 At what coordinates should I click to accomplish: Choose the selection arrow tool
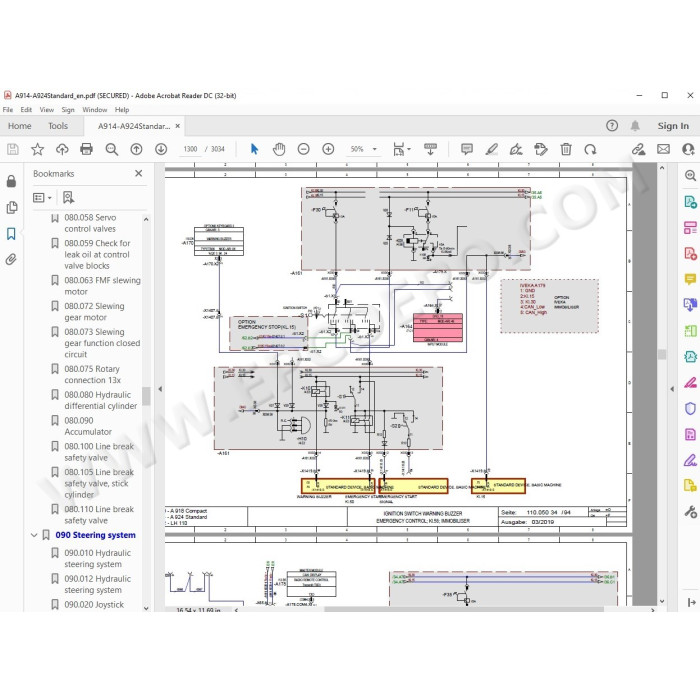click(x=254, y=149)
